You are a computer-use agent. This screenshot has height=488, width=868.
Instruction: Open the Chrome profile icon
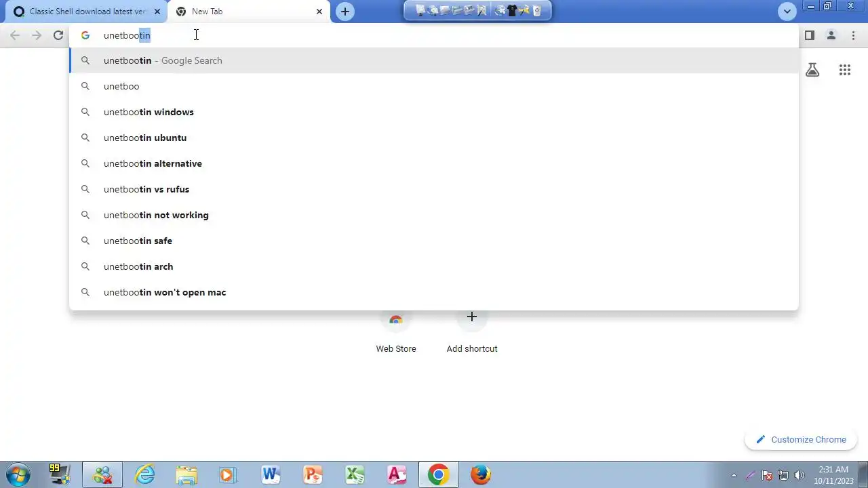[x=831, y=35]
